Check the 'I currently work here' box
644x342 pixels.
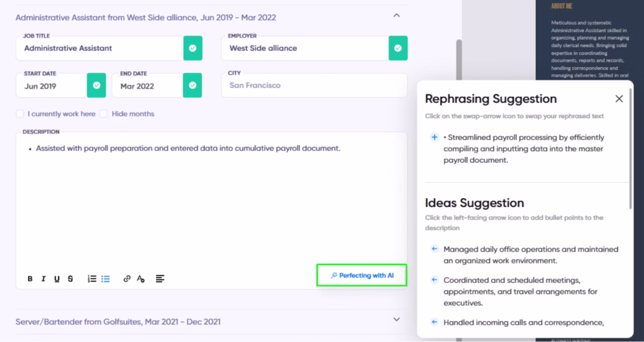click(x=20, y=114)
